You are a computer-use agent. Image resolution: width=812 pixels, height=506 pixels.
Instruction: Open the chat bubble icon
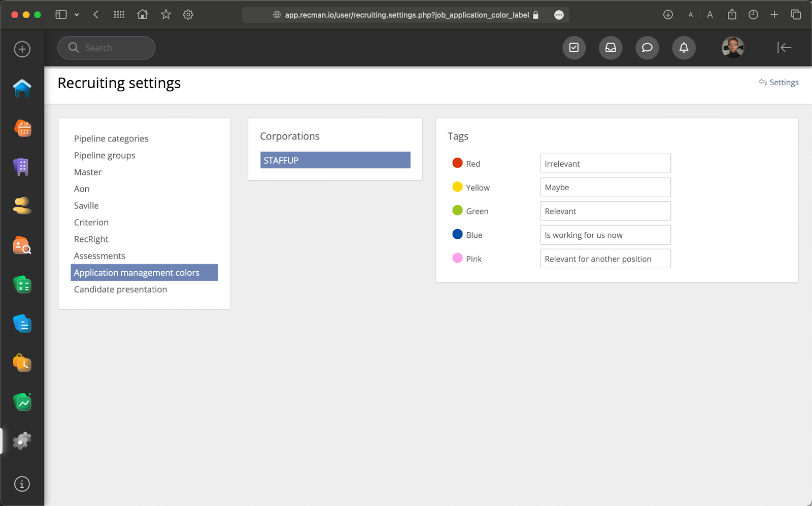pos(647,48)
